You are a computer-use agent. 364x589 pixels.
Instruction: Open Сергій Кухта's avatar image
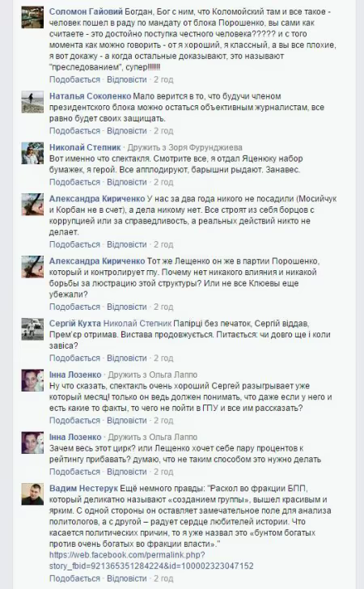(x=32, y=329)
